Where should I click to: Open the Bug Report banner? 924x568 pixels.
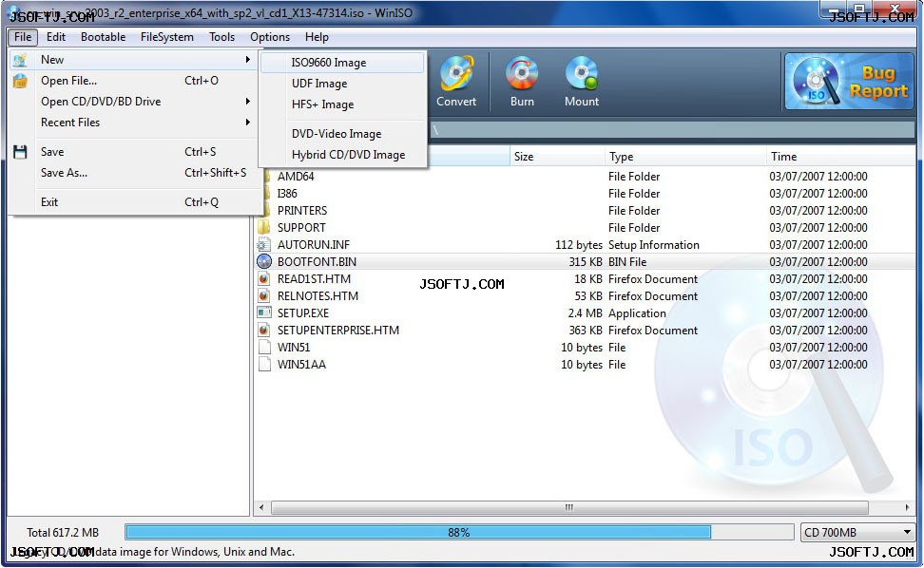point(849,82)
